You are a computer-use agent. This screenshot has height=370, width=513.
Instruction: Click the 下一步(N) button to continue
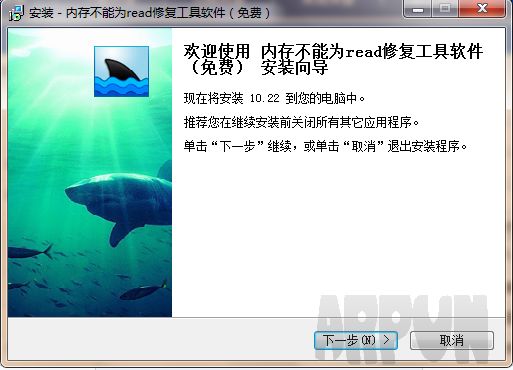[x=356, y=340]
